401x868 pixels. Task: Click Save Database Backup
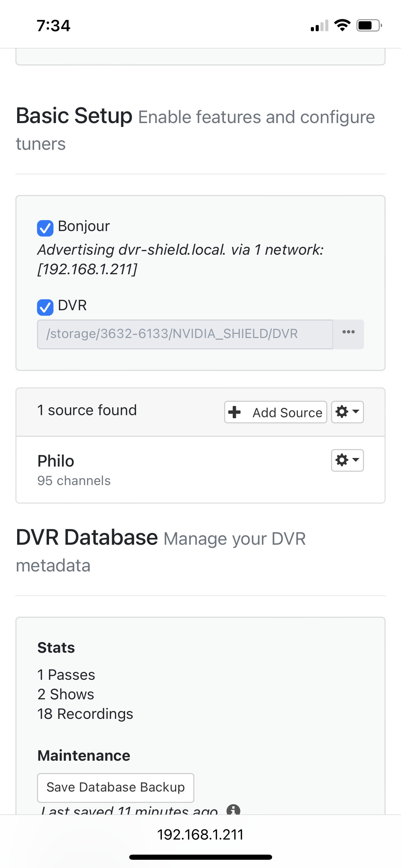(x=116, y=787)
